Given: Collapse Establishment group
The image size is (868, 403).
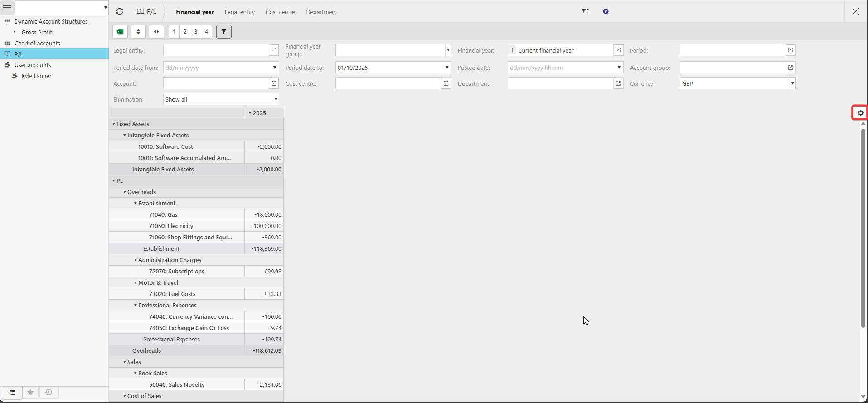Looking at the screenshot, I should pos(136,203).
